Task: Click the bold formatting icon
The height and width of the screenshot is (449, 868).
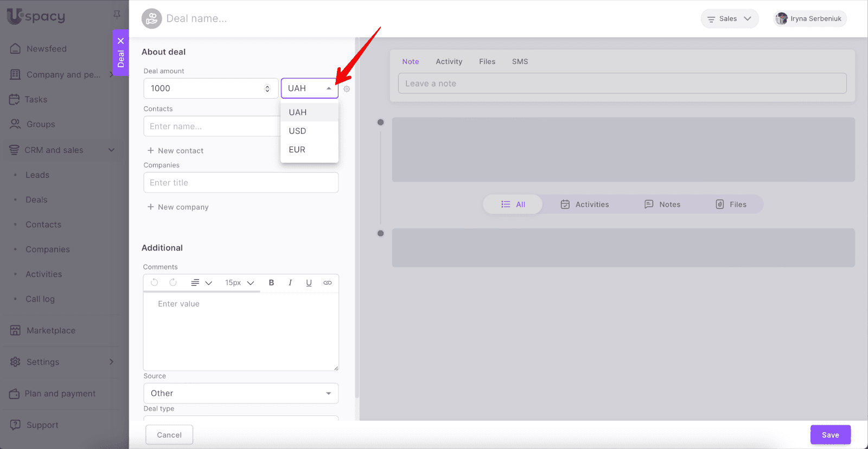Action: pyautogui.click(x=271, y=283)
